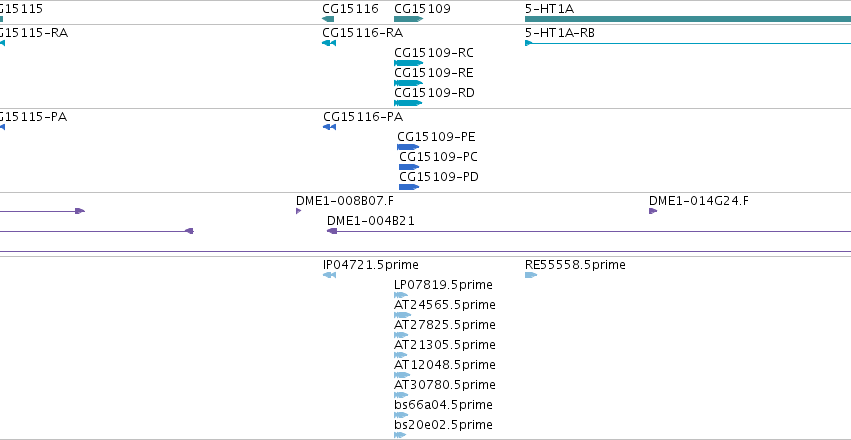Click the DME1-008B07.F label text
This screenshot has width=851, height=440.
coord(345,201)
